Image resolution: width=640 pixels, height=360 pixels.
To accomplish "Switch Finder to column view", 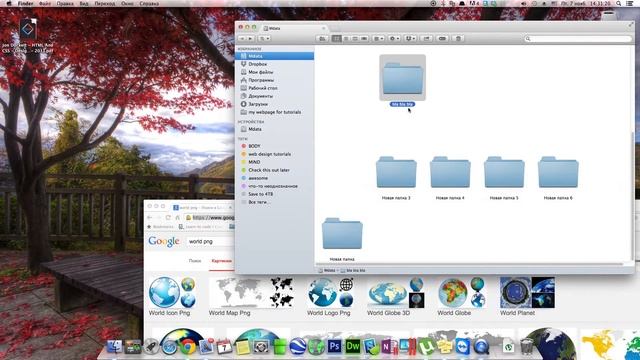I will tap(355, 38).
